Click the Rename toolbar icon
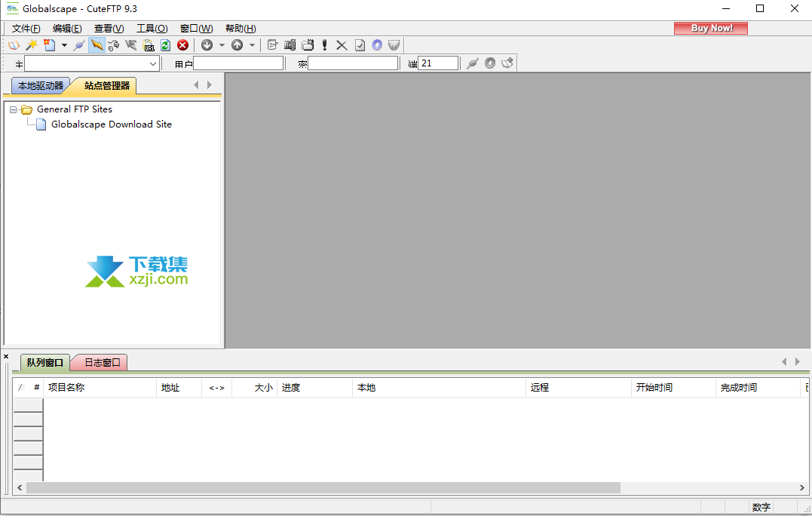This screenshot has width=812, height=516. (x=290, y=45)
